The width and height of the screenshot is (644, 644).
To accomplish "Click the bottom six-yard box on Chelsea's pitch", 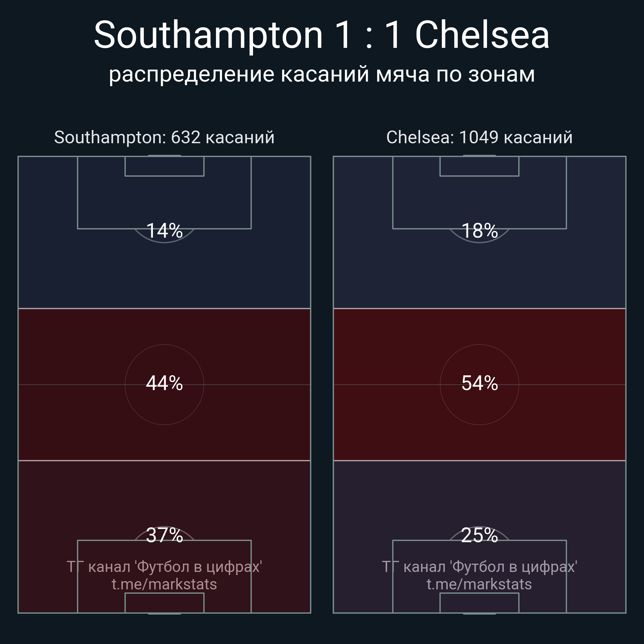I will click(x=479, y=603).
